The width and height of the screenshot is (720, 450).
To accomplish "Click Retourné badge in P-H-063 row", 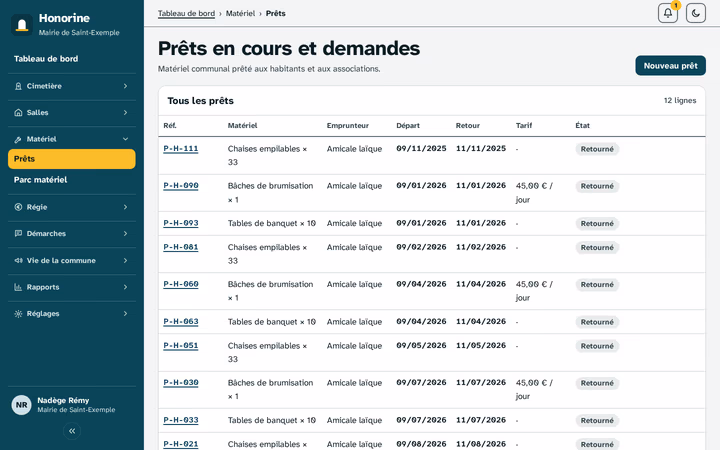I will [597, 322].
